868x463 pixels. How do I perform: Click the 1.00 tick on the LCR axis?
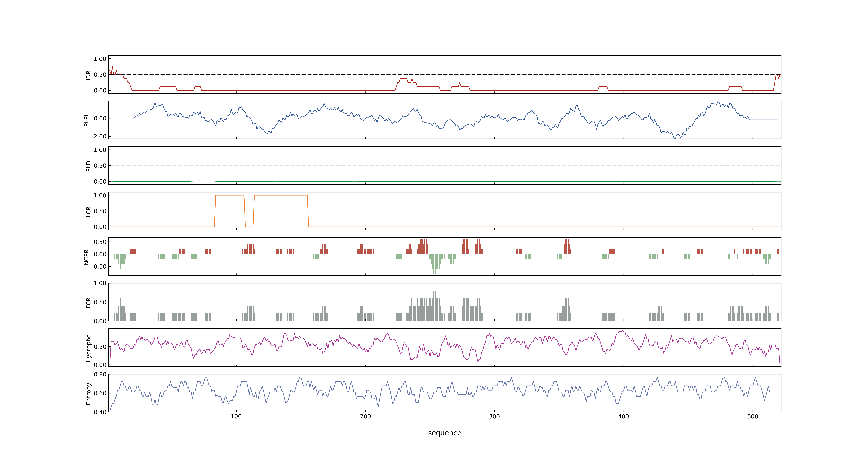click(x=100, y=195)
